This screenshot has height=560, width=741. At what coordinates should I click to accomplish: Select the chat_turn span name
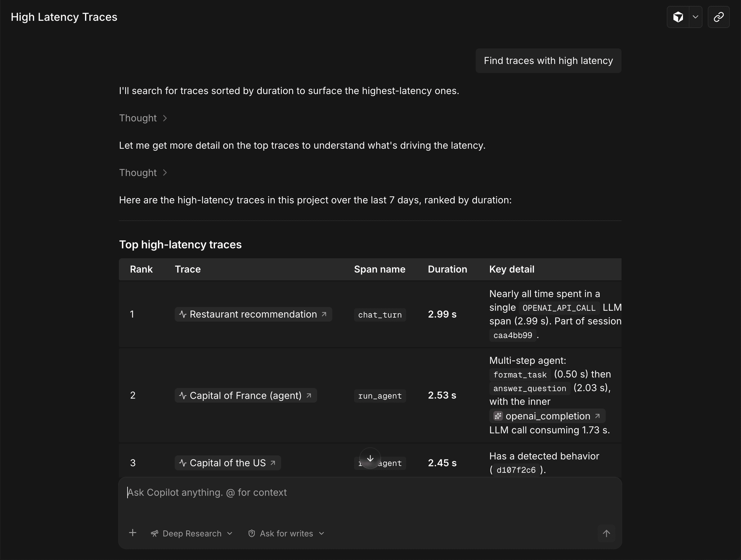[380, 315]
